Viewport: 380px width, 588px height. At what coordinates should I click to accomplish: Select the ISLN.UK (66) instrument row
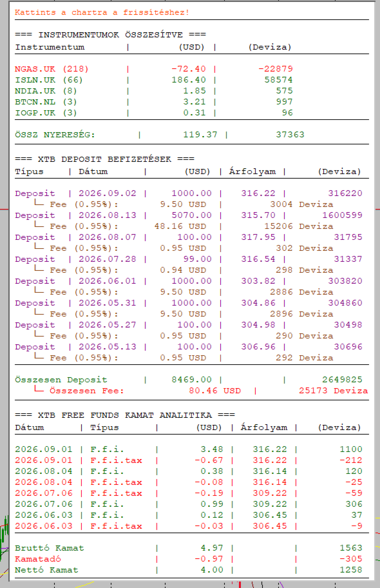(154, 80)
